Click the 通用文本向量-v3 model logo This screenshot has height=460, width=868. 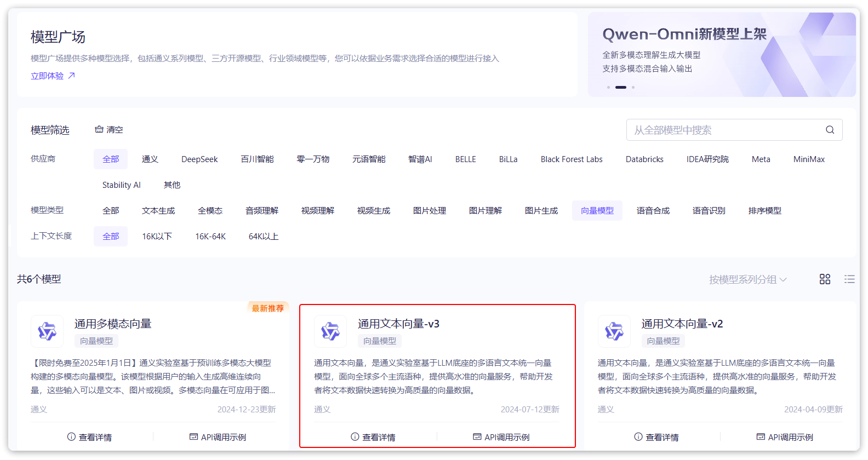click(330, 331)
